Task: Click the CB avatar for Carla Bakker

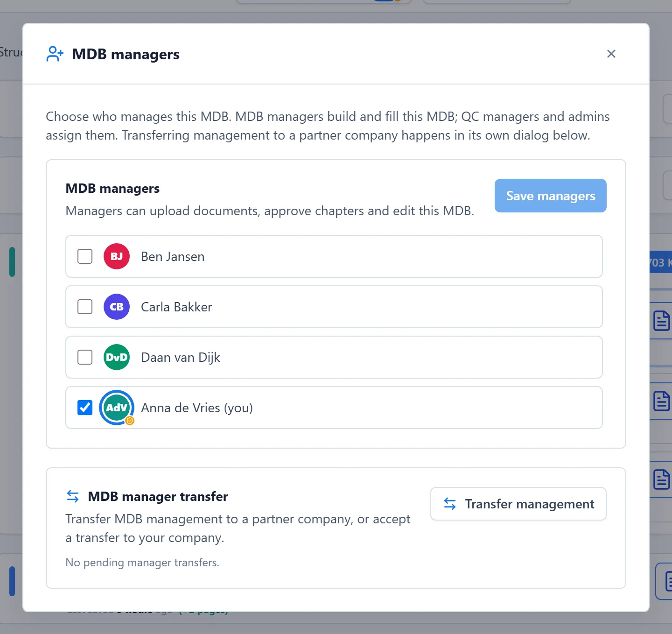Action: click(x=117, y=307)
